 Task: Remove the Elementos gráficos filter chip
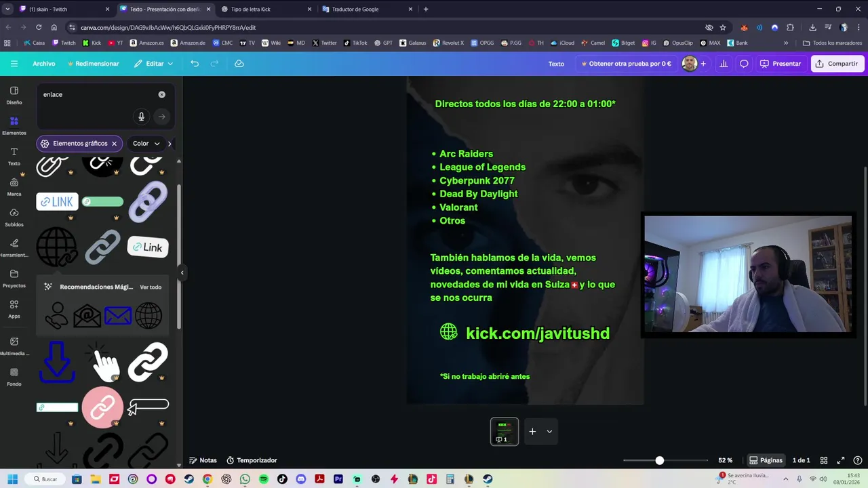114,144
